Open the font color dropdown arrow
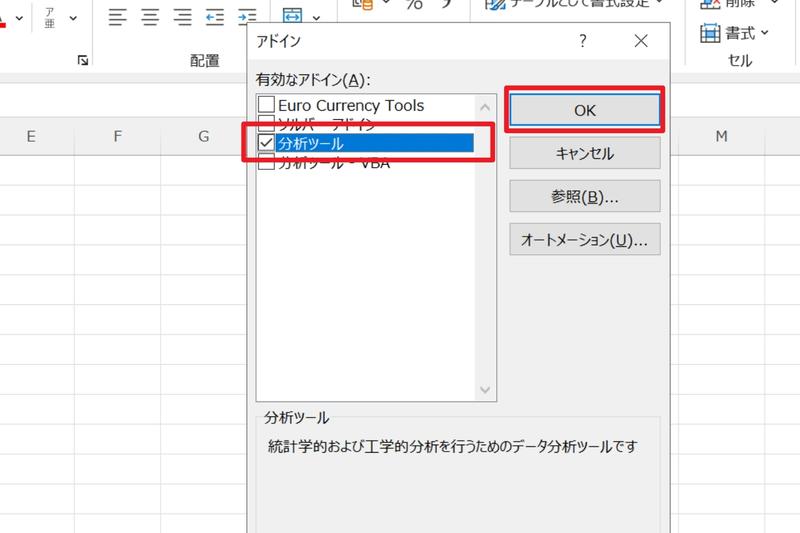 19,18
